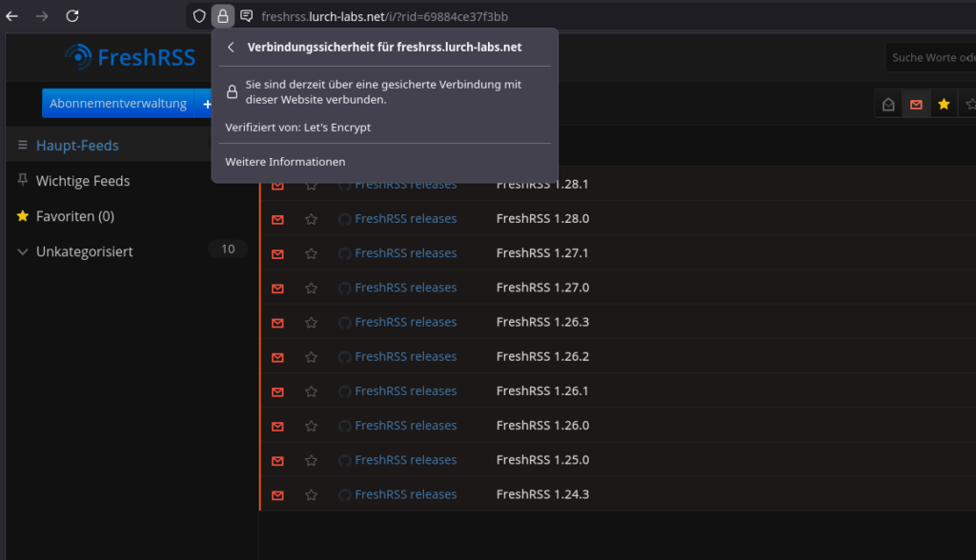Click the open envelope icon in the top toolbar
The width and height of the screenshot is (976, 560).
point(888,104)
